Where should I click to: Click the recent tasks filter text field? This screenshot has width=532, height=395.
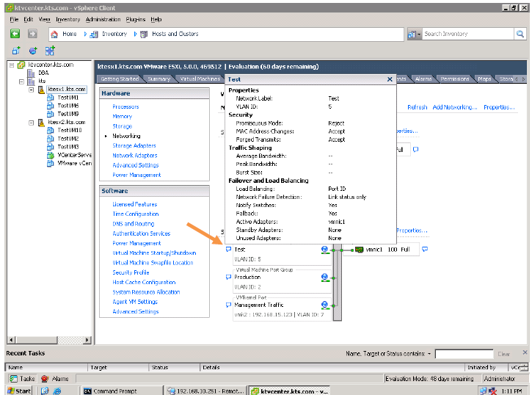[x=464, y=355]
